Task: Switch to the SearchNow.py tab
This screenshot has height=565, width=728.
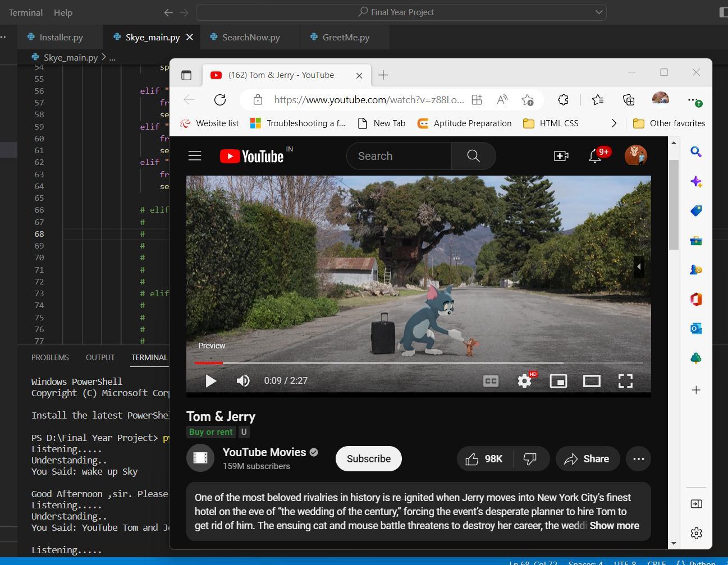Action: [250, 38]
